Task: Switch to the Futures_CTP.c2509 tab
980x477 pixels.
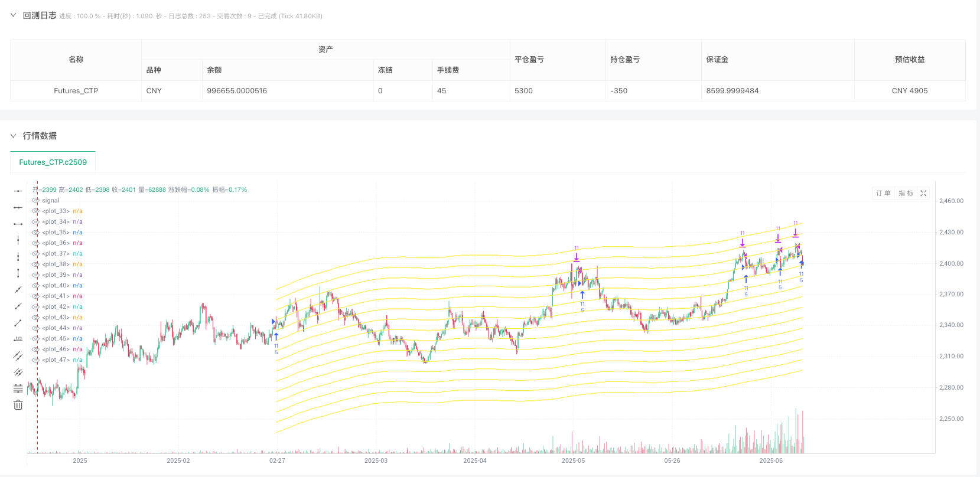Action: 53,162
